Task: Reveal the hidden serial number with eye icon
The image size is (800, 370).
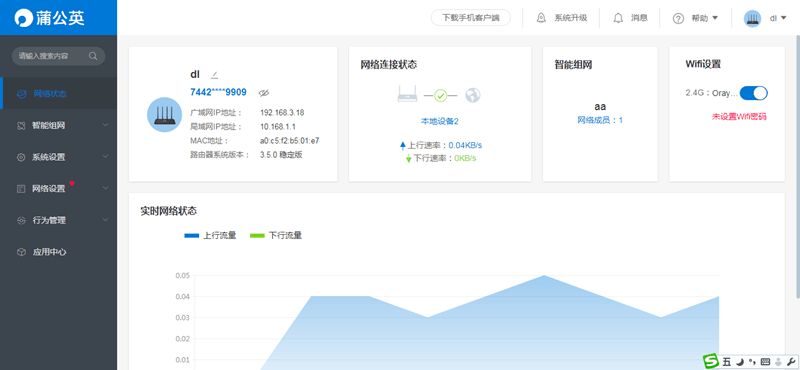Action: coord(263,93)
